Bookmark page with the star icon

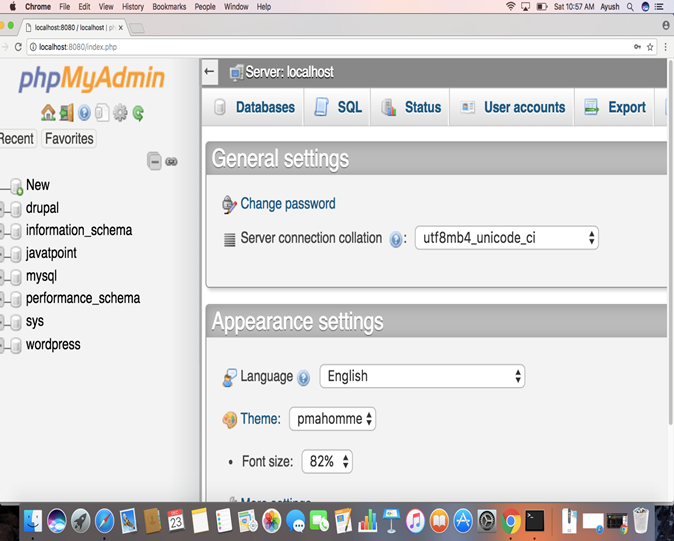tap(650, 47)
